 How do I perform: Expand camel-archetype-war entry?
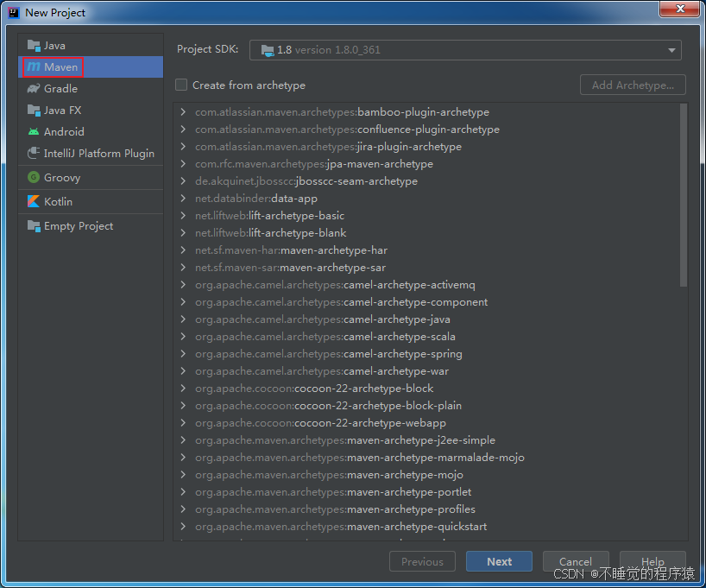click(x=183, y=370)
